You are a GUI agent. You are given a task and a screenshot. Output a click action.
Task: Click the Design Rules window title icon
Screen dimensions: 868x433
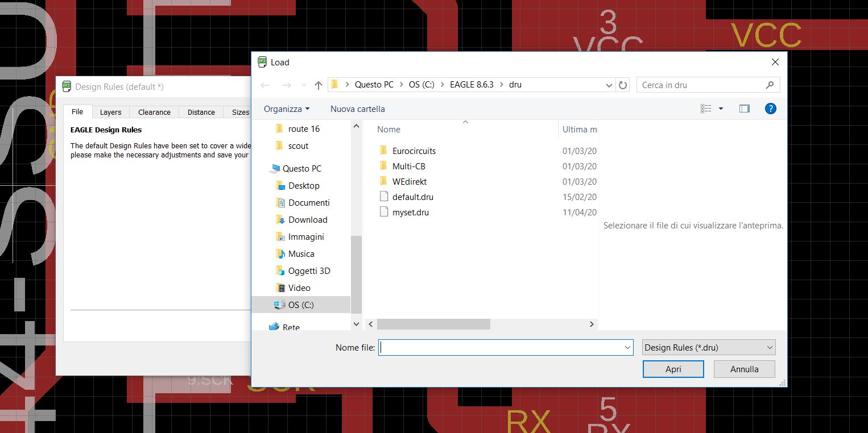click(x=67, y=86)
